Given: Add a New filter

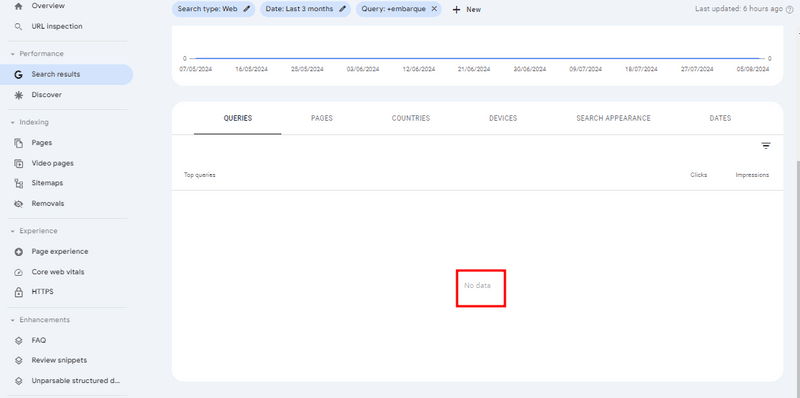Looking at the screenshot, I should click(467, 10).
